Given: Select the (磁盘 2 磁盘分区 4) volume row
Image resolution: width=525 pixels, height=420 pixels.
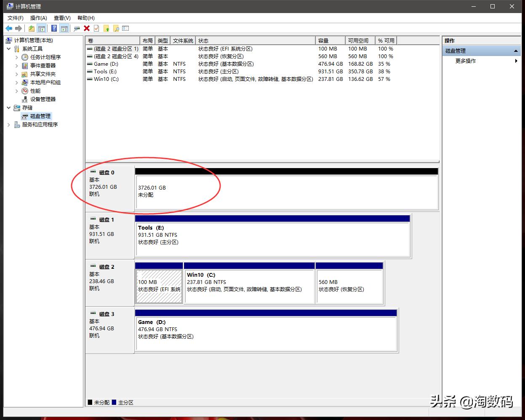Looking at the screenshot, I should point(241,56).
